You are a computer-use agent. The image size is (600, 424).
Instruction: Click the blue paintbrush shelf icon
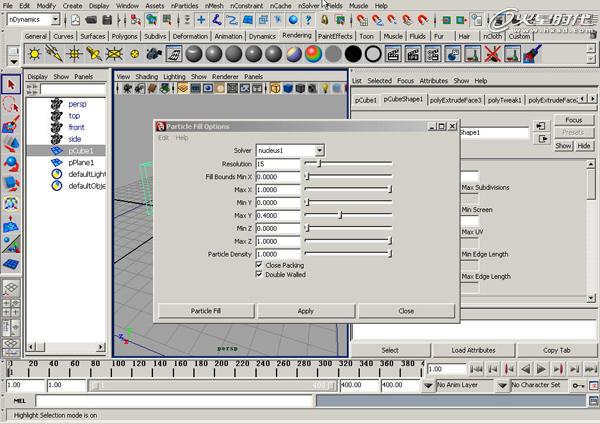point(532,54)
